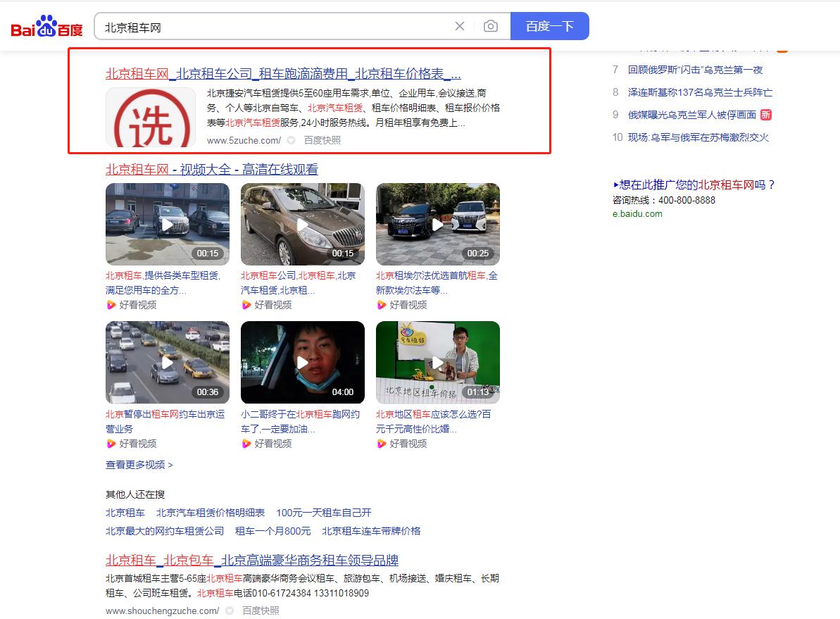Open caption 小二哥终于在北京租车跑网约车了
The image size is (840, 619).
(300, 421)
